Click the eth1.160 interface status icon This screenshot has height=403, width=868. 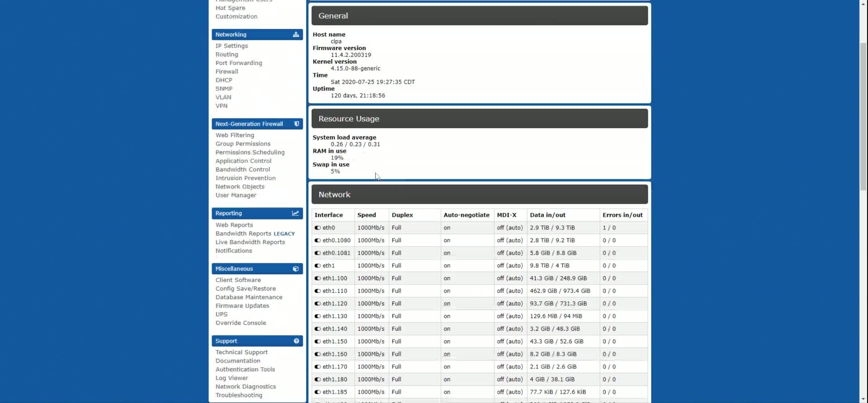pyautogui.click(x=317, y=354)
